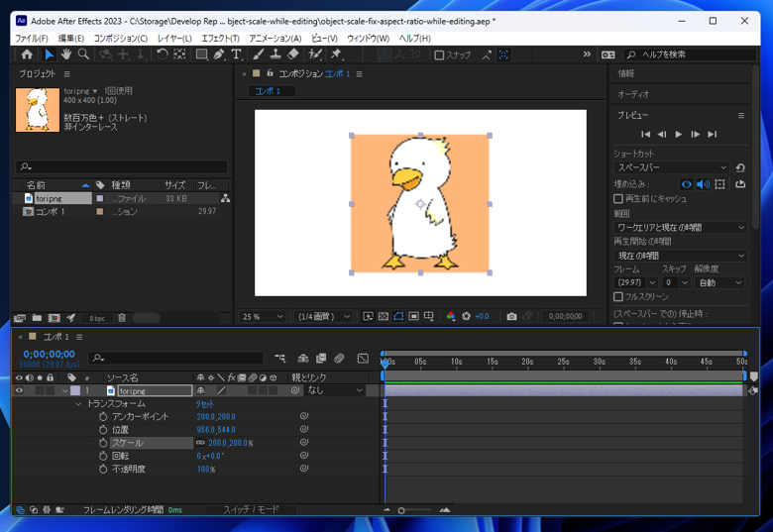
Task: Click the スイッチ / モード toggle button
Action: click(x=251, y=509)
